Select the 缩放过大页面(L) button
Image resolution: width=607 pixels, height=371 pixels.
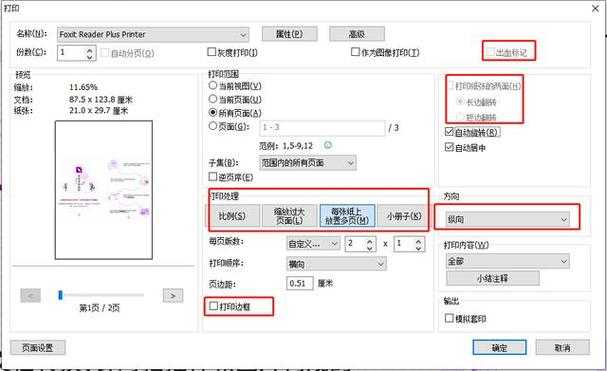(289, 216)
